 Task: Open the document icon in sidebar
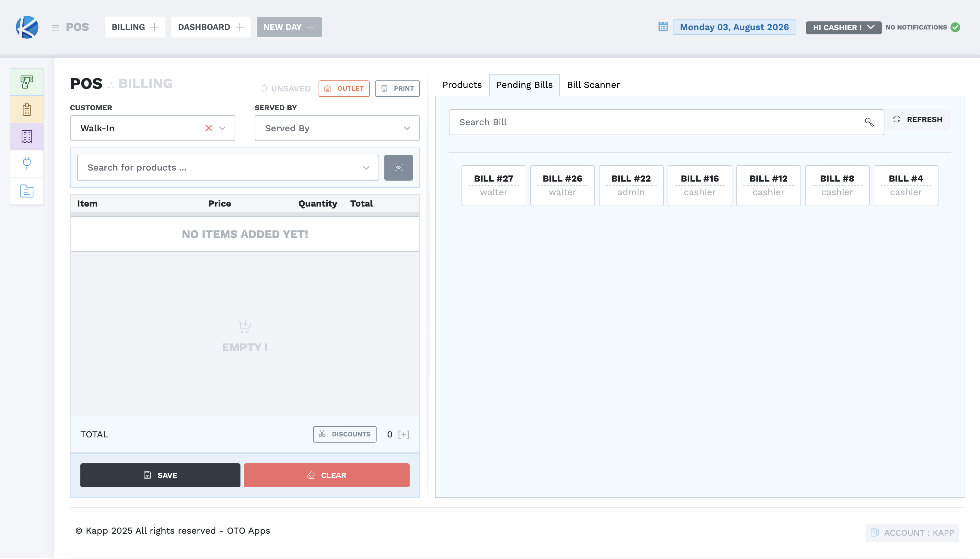(27, 191)
